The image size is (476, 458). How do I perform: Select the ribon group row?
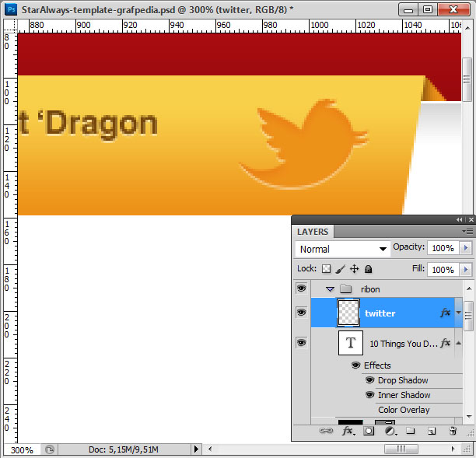click(x=387, y=288)
